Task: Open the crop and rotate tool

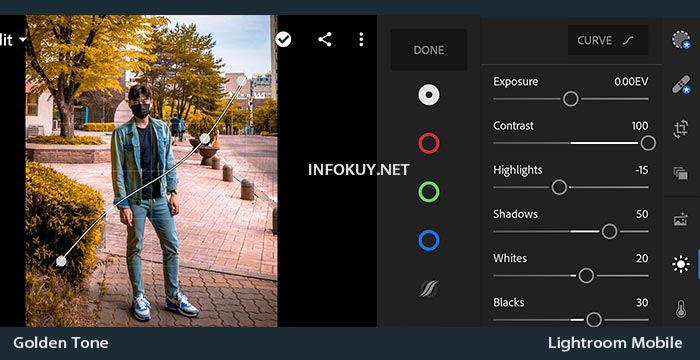Action: point(681,129)
